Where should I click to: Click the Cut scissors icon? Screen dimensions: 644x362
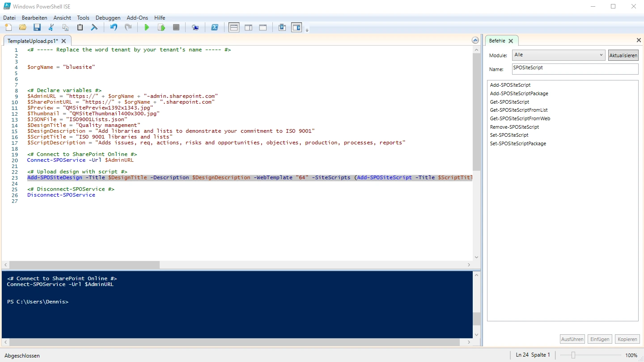pyautogui.click(x=51, y=28)
